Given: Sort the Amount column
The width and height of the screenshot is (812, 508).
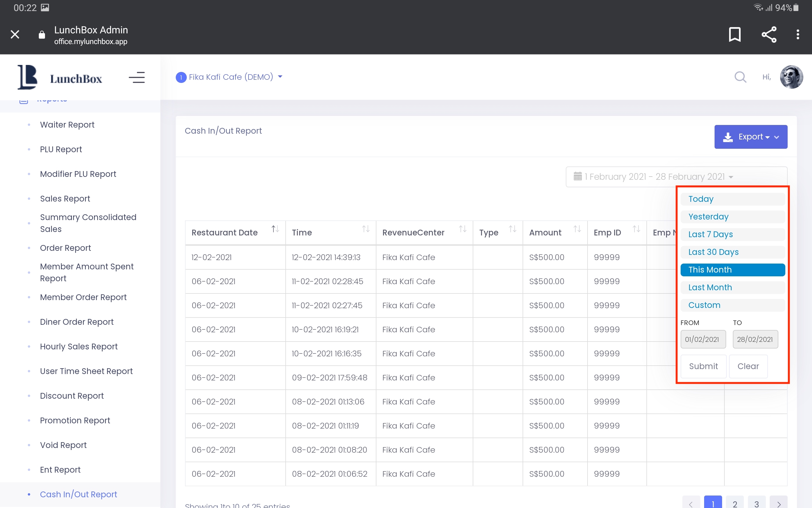Looking at the screenshot, I should [x=577, y=229].
